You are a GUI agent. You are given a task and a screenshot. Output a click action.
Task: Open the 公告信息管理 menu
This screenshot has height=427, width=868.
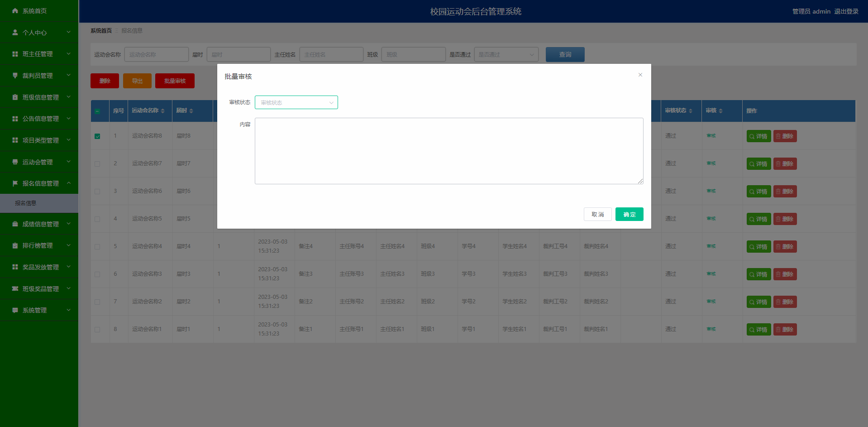pos(39,119)
